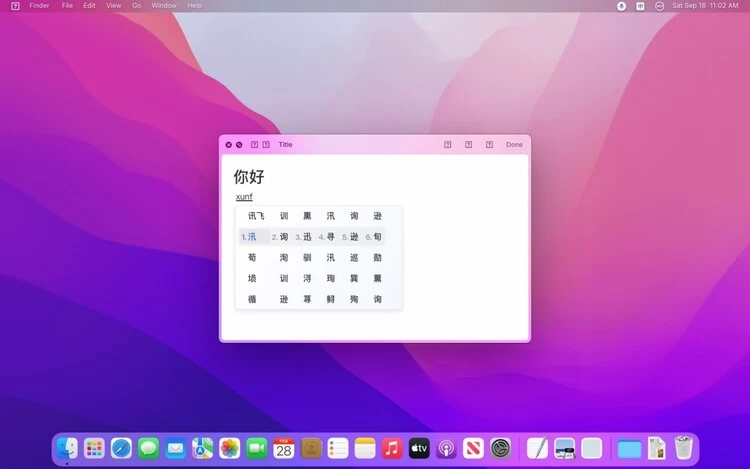Open the File menu
750x469 pixels.
(67, 6)
